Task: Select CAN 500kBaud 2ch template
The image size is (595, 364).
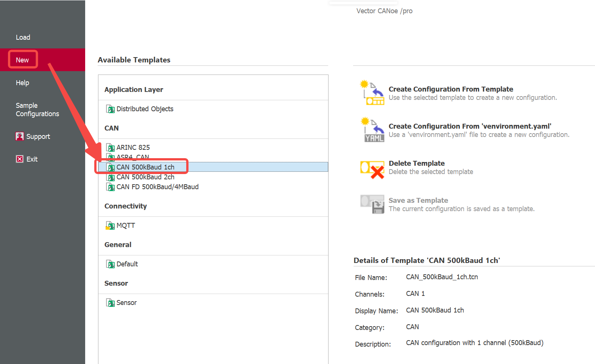Action: pyautogui.click(x=145, y=177)
